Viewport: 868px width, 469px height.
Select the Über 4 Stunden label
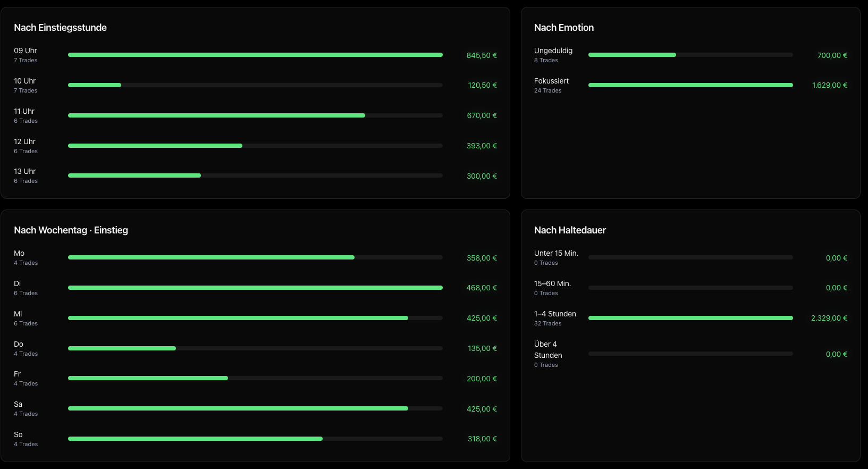pyautogui.click(x=548, y=350)
